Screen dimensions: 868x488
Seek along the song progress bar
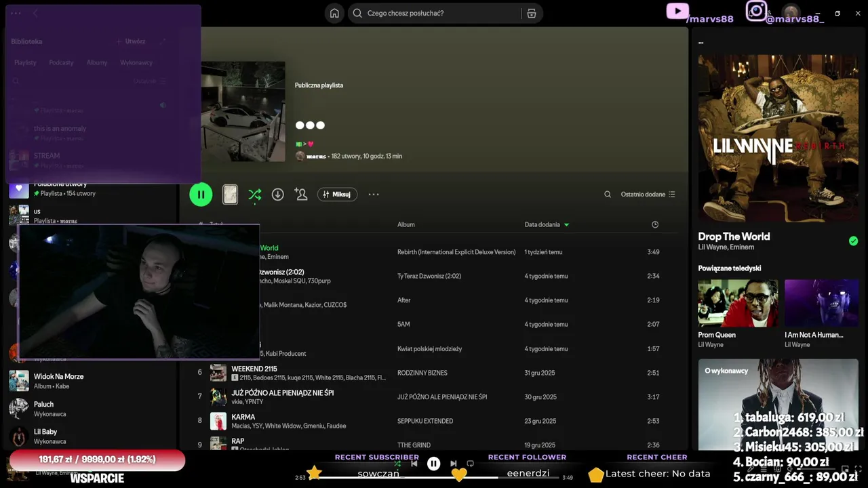click(434, 477)
